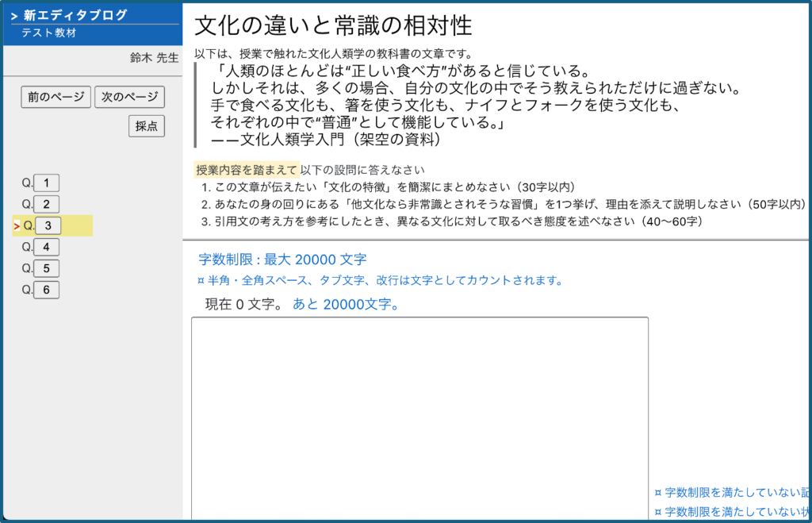The width and height of the screenshot is (812, 523).
Task: Open question 1 in sidebar
Action: (47, 183)
